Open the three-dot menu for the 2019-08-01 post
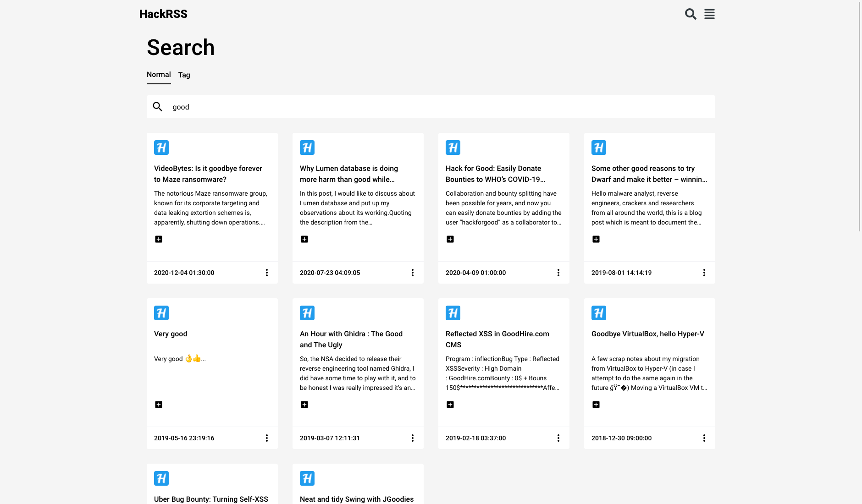Screen dimensions: 862x504 (704, 273)
